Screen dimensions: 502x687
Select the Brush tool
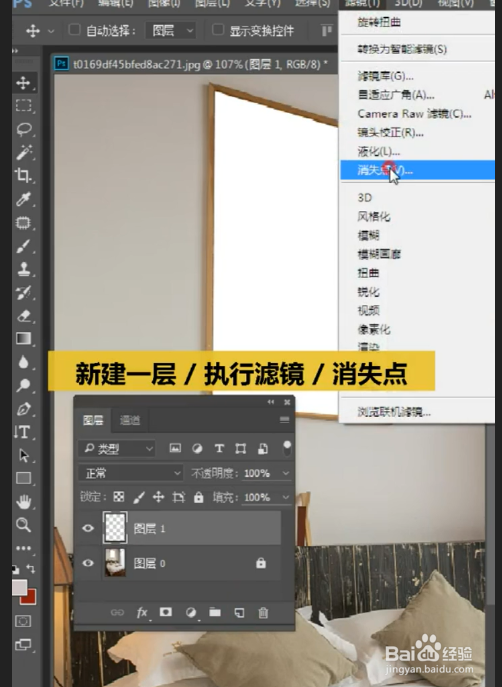pos(23,246)
